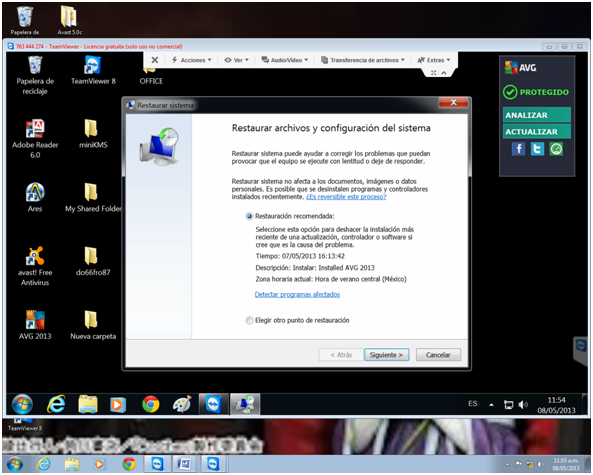Open the Audio/Video menu
The width and height of the screenshot is (593, 475).
285,60
